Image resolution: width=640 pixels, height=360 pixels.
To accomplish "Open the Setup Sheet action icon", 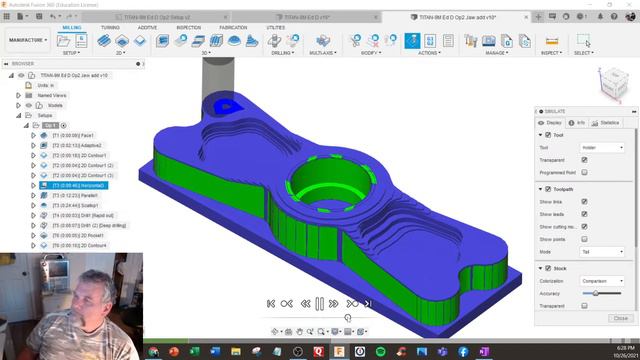I will tap(448, 41).
